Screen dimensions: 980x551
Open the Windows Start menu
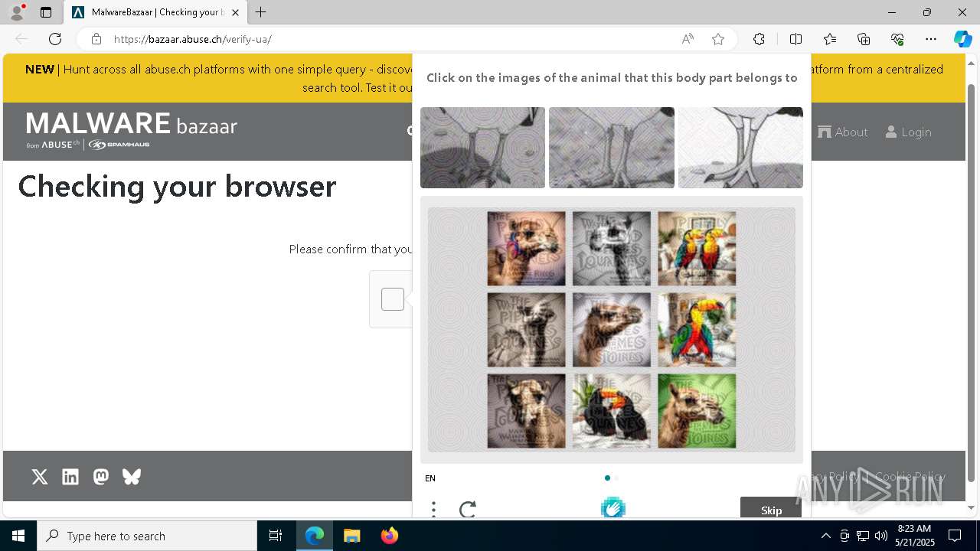point(18,536)
